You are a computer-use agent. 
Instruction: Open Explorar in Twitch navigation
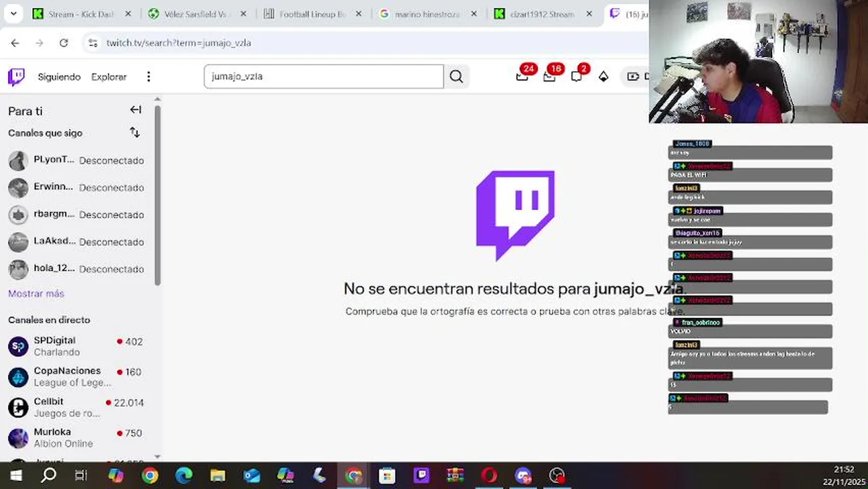tap(109, 77)
